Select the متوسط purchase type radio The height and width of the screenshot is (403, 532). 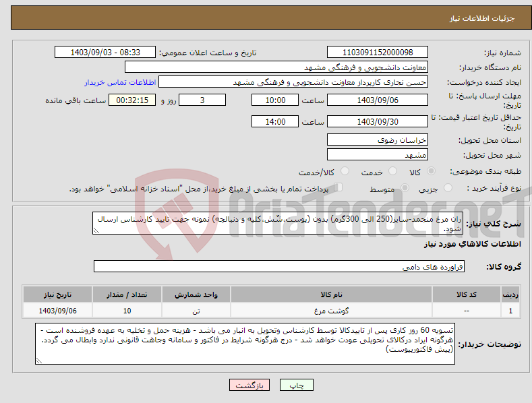(x=405, y=188)
